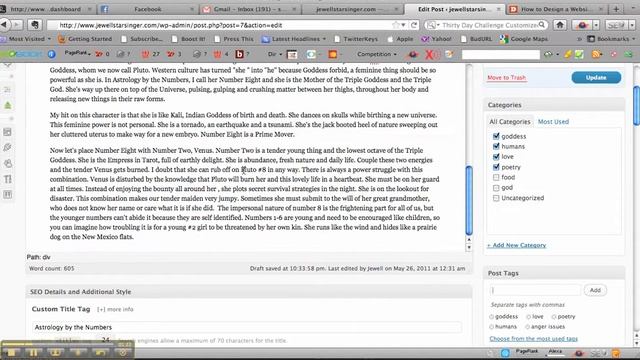The width and height of the screenshot is (640, 360).
Task: Click the yellow pencil icon in SEO toolbar
Action: point(567,54)
